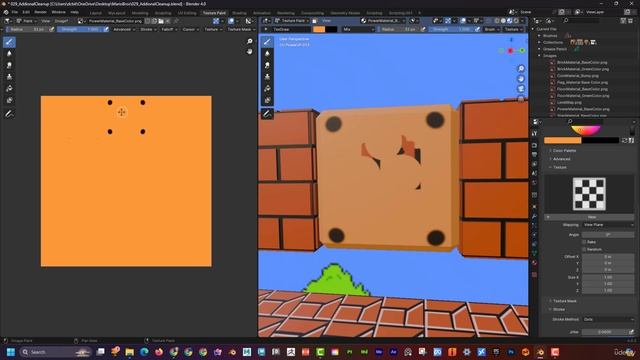
Task: Click the green Y axis gizmo ball
Action: pyautogui.click(x=522, y=51)
